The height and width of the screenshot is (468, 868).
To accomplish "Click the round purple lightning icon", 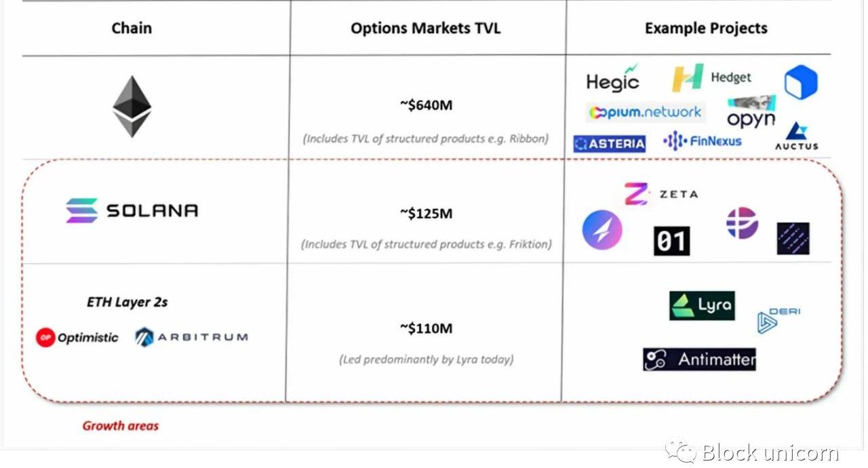I will coord(602,230).
